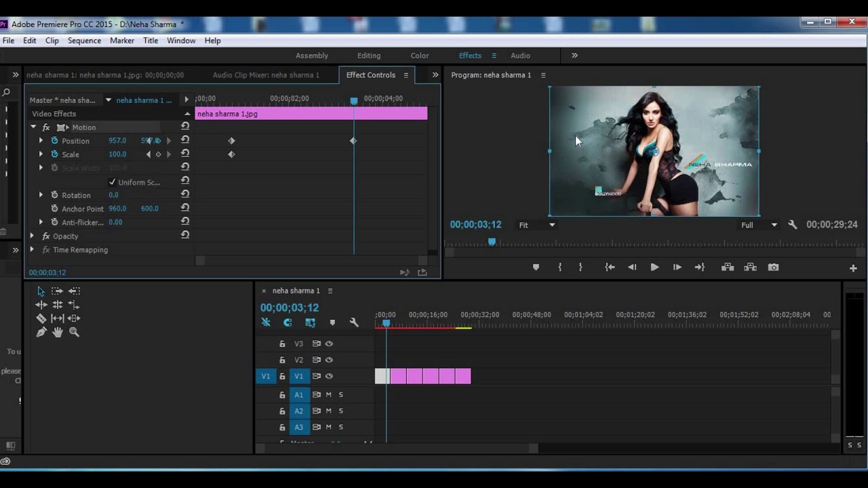Mute audio track A1

coord(329,394)
